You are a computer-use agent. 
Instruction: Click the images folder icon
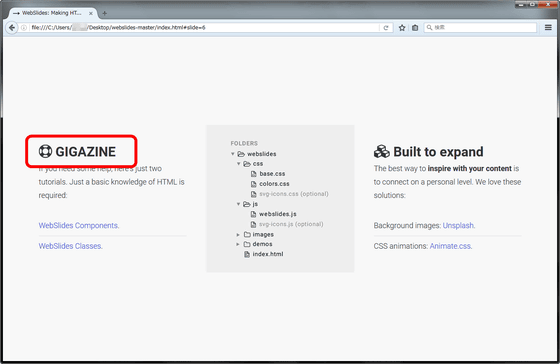(247, 234)
